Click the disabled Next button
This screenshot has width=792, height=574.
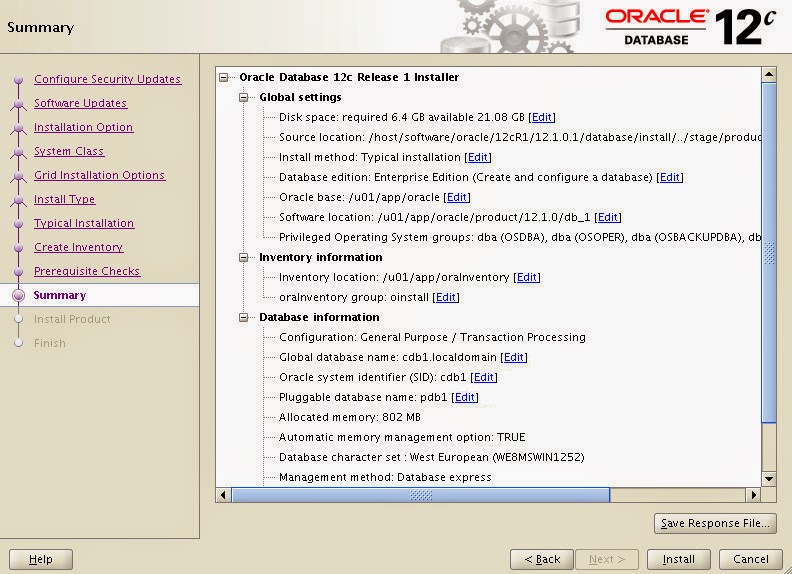[607, 559]
